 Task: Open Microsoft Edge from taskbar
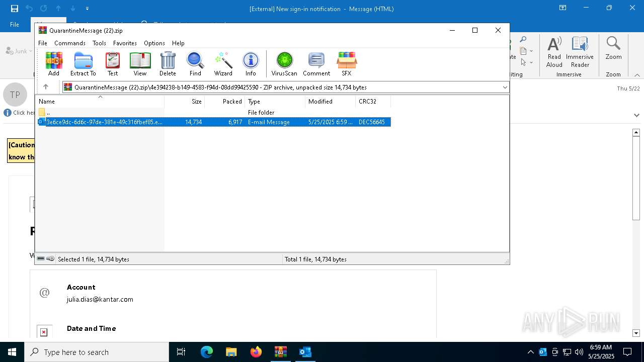pos(207,352)
